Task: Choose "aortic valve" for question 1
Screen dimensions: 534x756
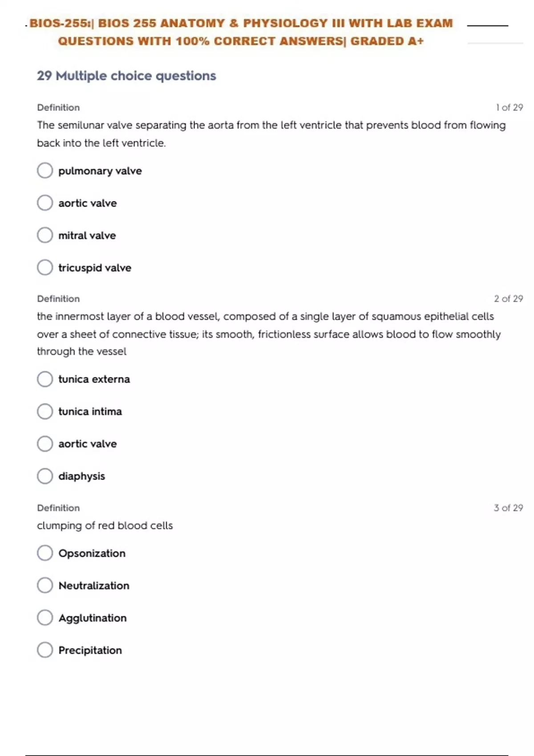Action: click(x=45, y=203)
